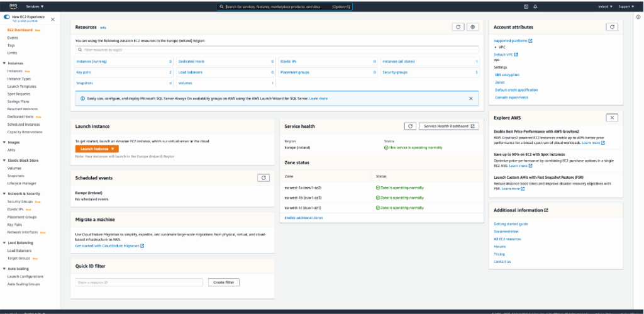
Task: Click the Quick ID resource ID field
Action: coord(139,283)
